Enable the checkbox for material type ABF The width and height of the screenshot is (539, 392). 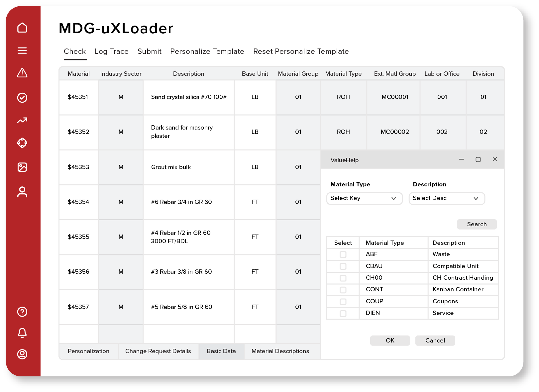coord(343,254)
